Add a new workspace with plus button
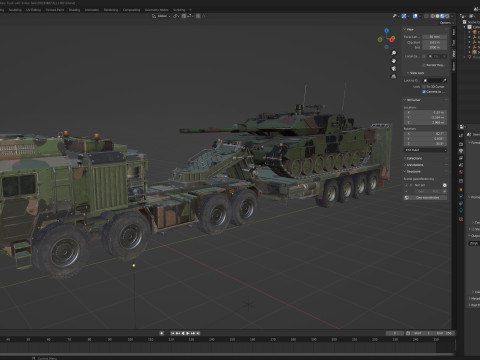 coord(190,10)
